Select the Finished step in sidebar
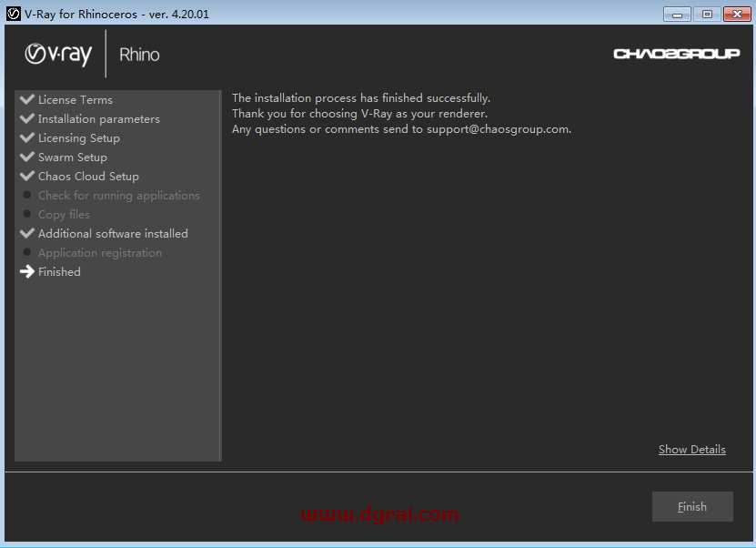This screenshot has height=548, width=756. 59,272
